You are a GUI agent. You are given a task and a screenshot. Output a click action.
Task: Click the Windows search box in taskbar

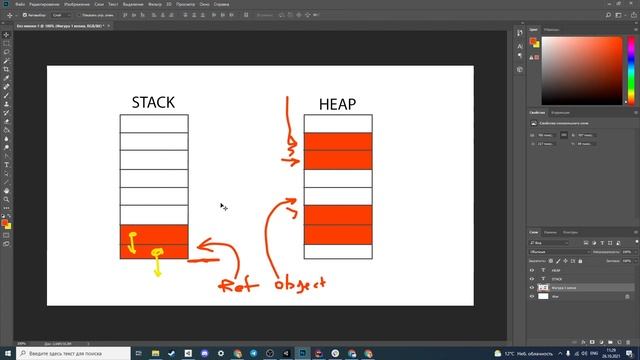click(x=73, y=353)
